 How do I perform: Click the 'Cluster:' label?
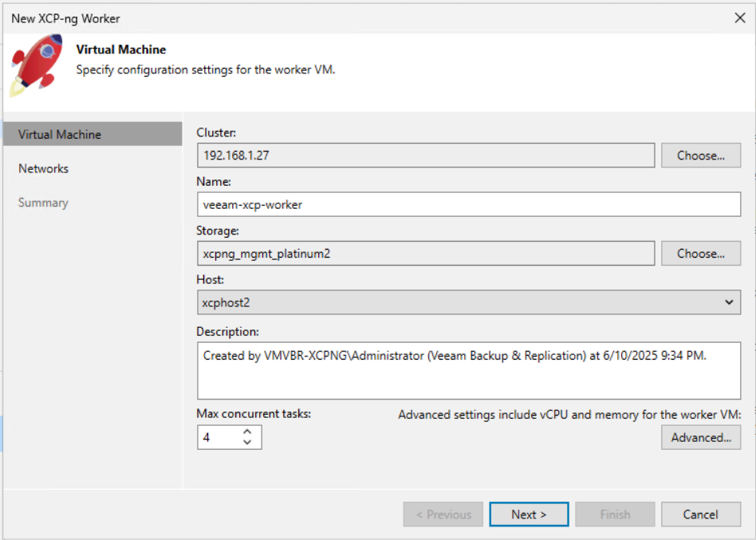(216, 132)
